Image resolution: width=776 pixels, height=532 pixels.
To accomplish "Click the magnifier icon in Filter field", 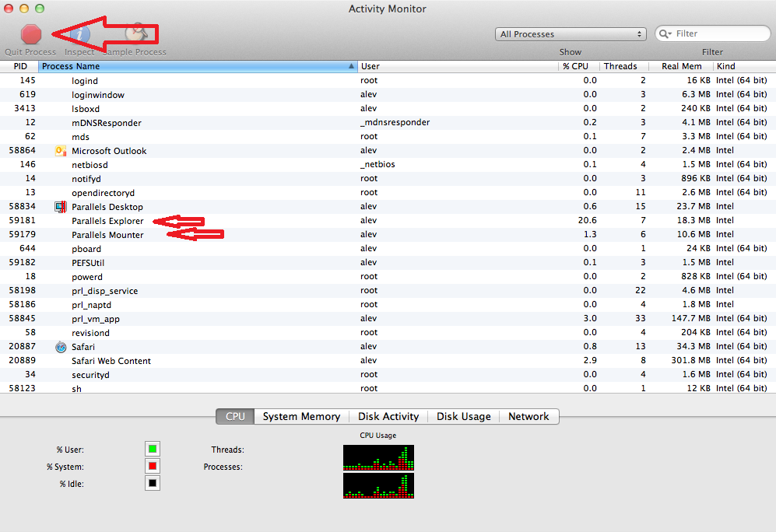I will (665, 33).
